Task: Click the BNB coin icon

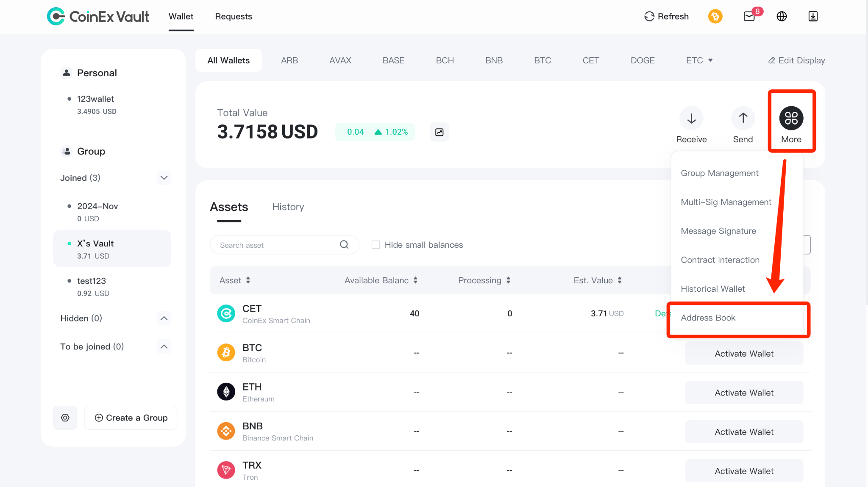Action: pos(226,431)
